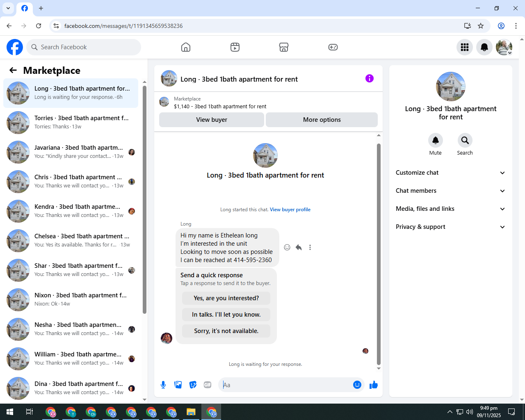Go back with Marketplace back arrow
Image resolution: width=525 pixels, height=420 pixels.
(13, 70)
